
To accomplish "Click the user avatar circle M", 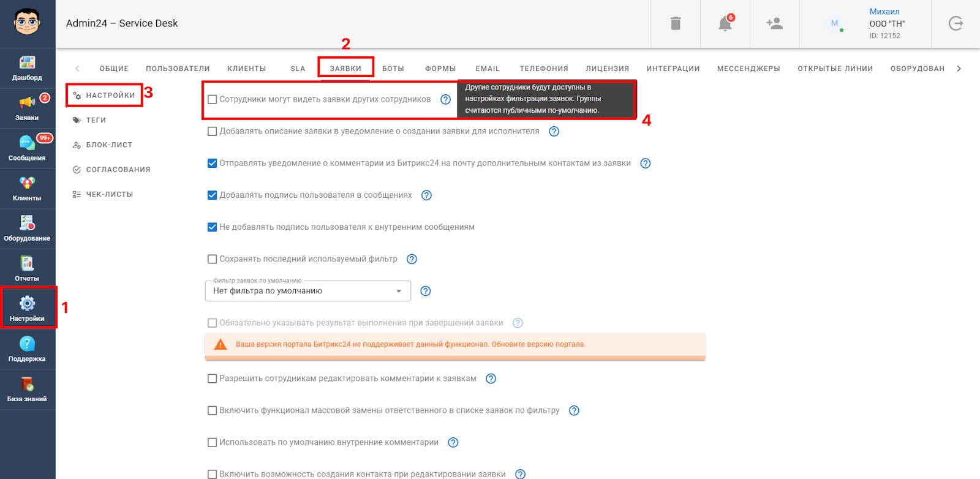I will pyautogui.click(x=834, y=23).
